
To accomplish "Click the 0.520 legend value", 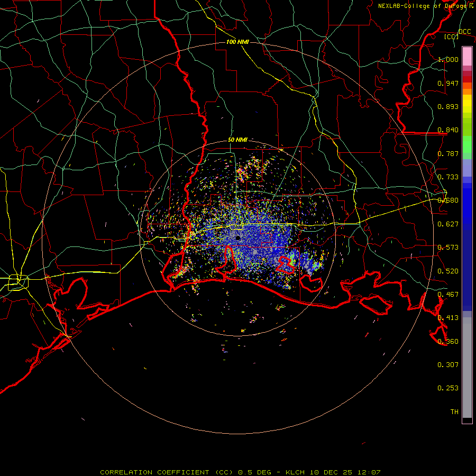I will pos(448,271).
